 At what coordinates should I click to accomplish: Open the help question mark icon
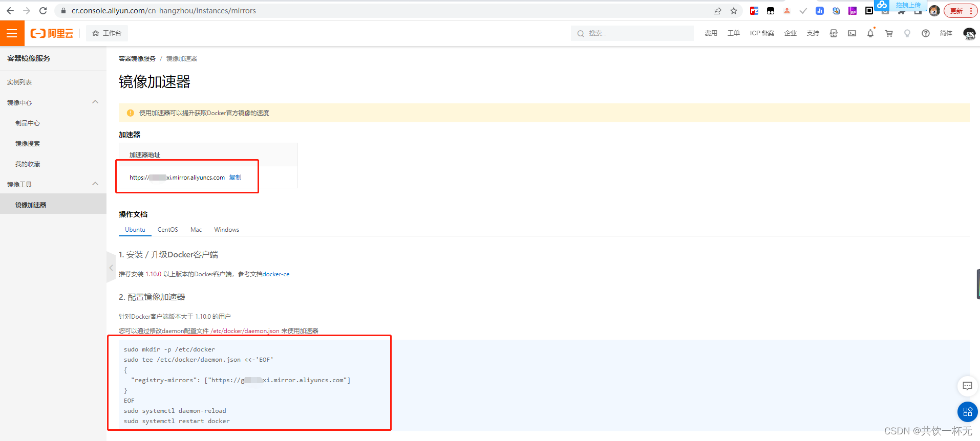(926, 33)
